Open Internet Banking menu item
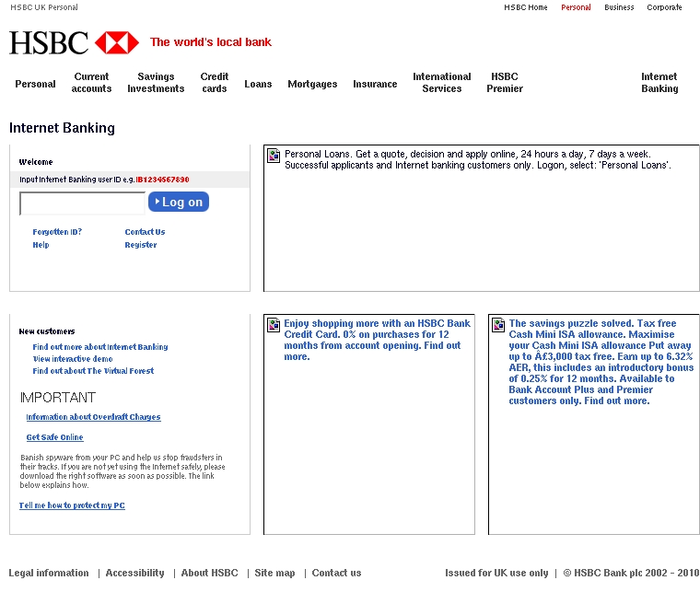Screen dimensions: 700x592 tap(659, 83)
